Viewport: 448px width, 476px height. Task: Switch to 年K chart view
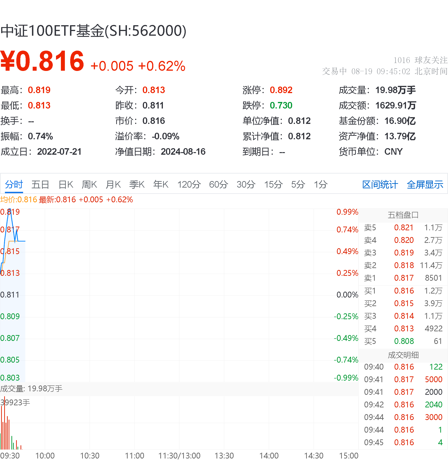[161, 185]
